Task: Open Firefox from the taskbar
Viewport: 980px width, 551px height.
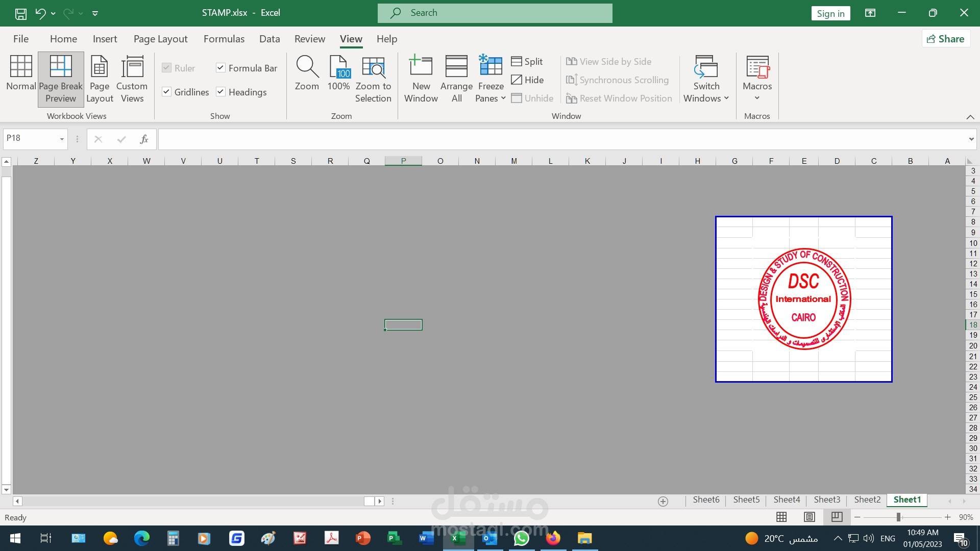Action: click(x=553, y=538)
